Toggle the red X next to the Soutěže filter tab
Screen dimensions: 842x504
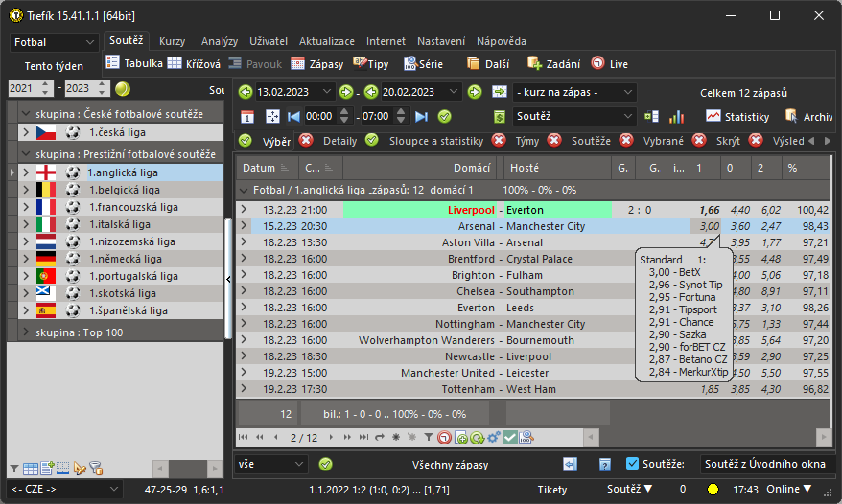click(554, 141)
